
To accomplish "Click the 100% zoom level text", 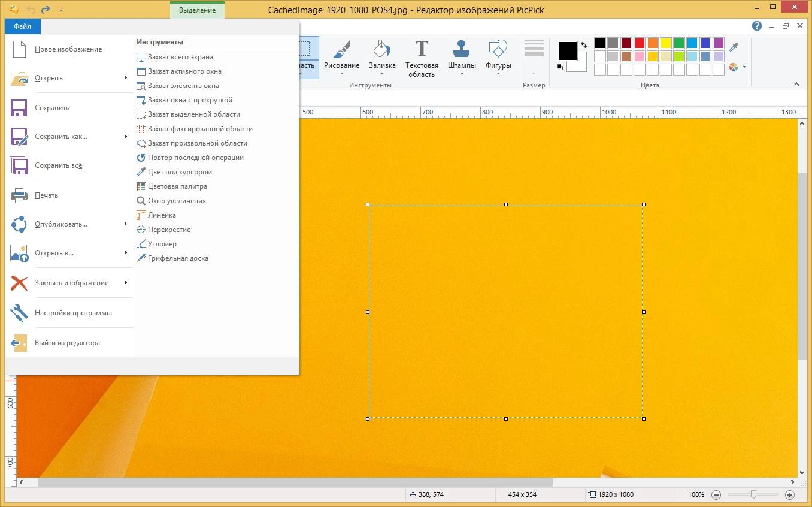I will point(696,495).
